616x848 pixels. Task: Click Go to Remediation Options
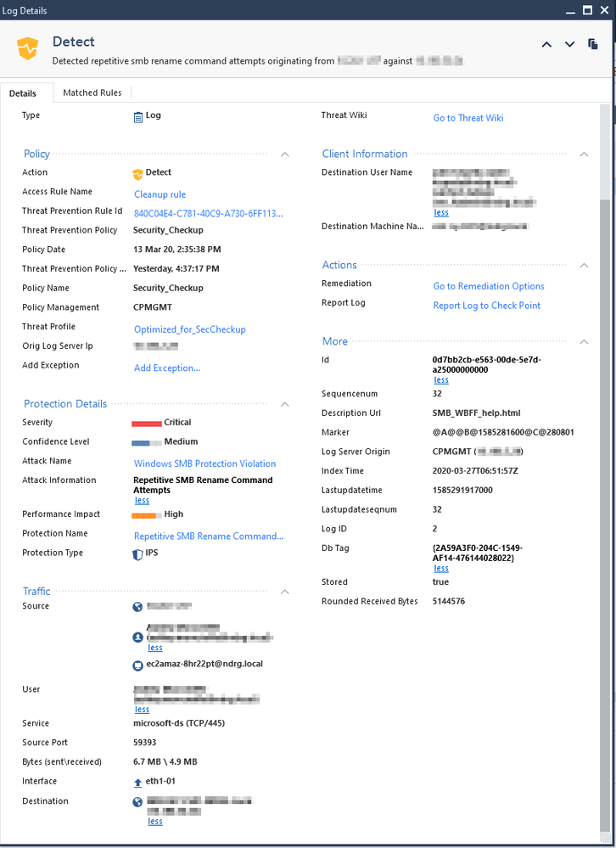coord(489,286)
